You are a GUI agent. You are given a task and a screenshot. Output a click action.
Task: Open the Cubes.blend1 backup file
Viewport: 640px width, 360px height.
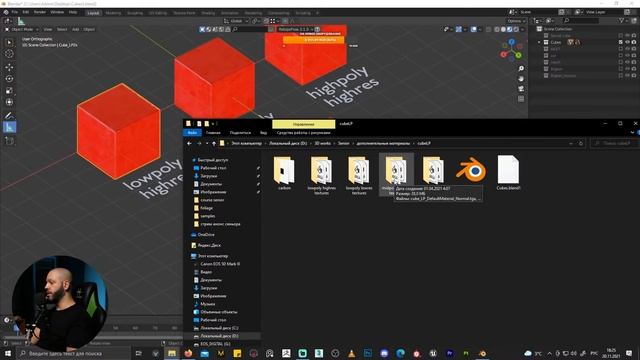tap(508, 173)
